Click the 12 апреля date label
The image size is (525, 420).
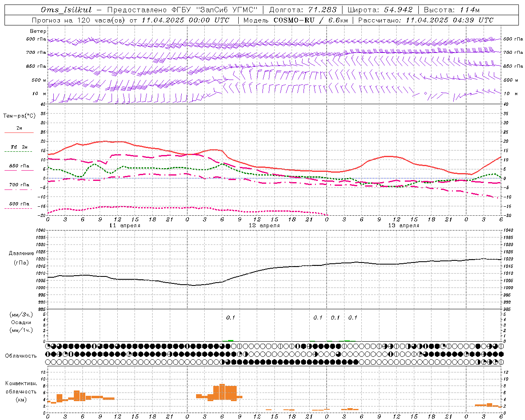(264, 226)
